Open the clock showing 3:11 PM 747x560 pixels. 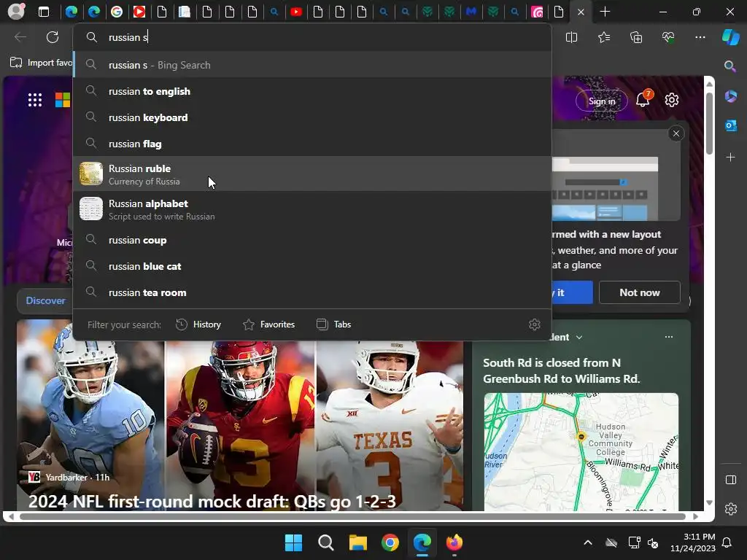click(x=693, y=542)
